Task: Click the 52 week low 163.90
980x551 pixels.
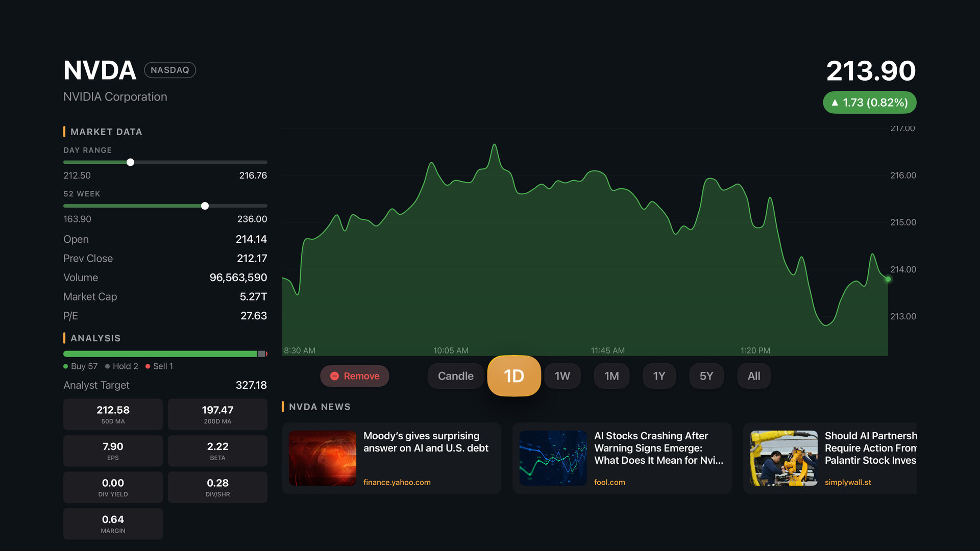Action: pyautogui.click(x=77, y=219)
